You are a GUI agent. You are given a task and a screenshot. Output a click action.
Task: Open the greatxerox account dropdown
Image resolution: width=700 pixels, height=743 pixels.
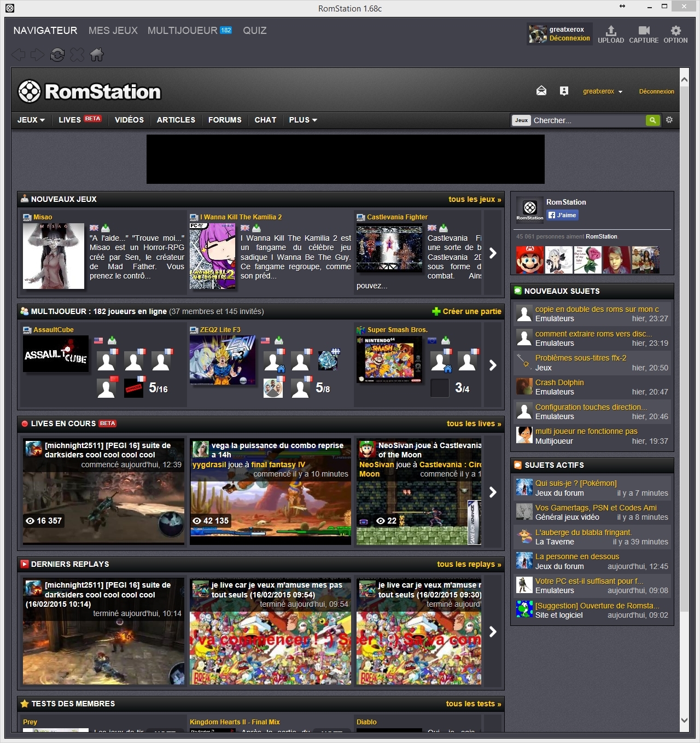(603, 91)
